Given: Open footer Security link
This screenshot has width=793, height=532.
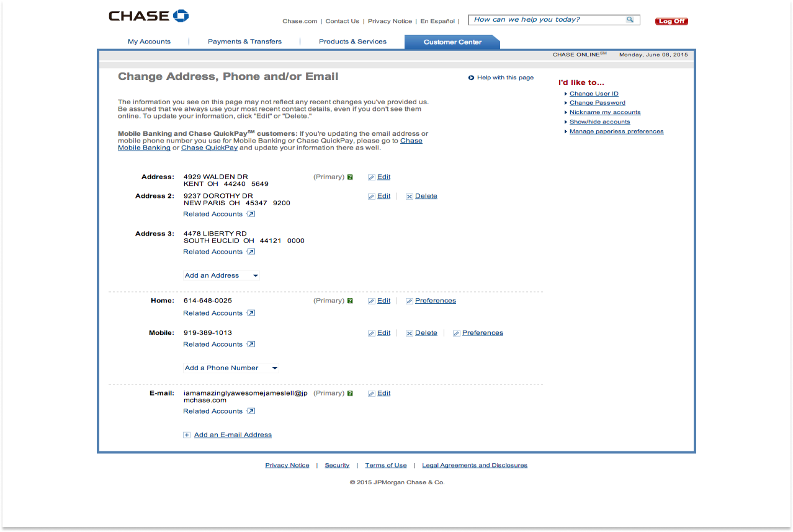Looking at the screenshot, I should [x=337, y=466].
